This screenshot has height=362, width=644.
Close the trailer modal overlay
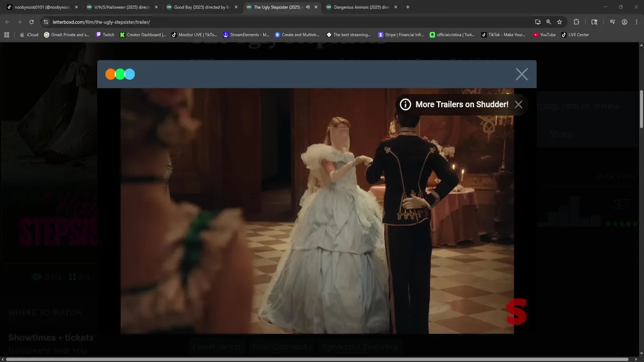point(522,74)
